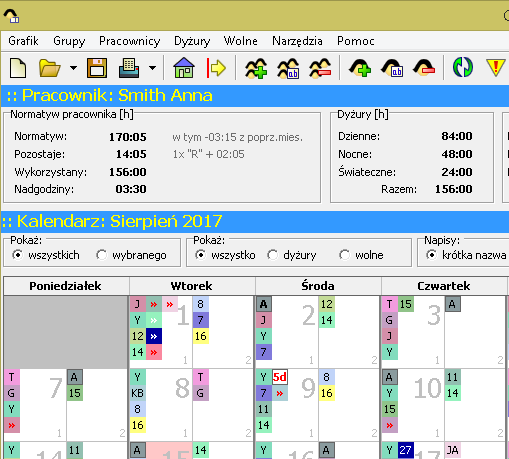Click the Edit employee icon with ab label
Image resolution: width=509 pixels, height=459 pixels.
coord(392,68)
